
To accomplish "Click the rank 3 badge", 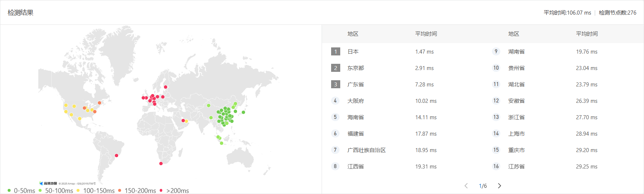I will [x=335, y=84].
